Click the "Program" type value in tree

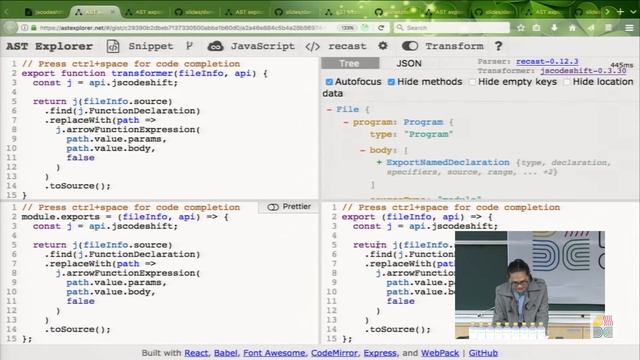point(428,134)
